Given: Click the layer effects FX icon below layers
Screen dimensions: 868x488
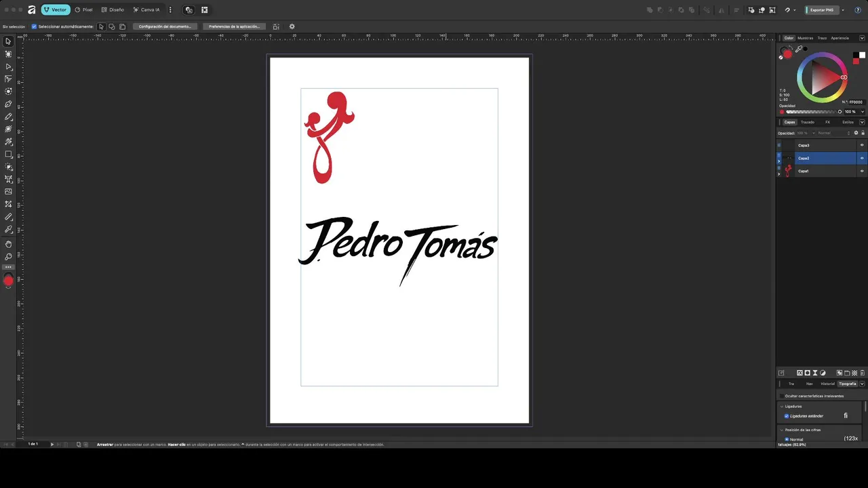Looking at the screenshot, I should 800,373.
